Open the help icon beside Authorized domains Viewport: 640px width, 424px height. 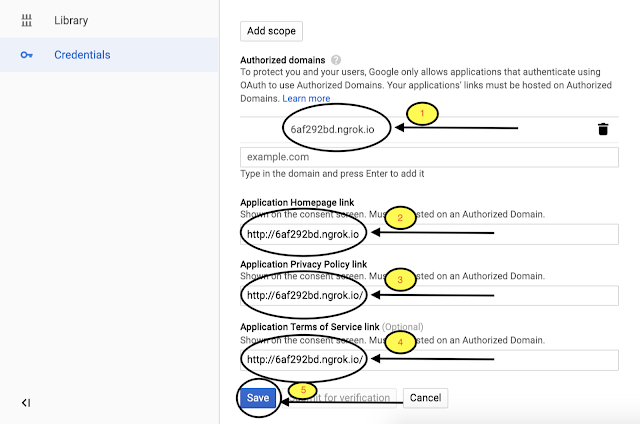336,60
